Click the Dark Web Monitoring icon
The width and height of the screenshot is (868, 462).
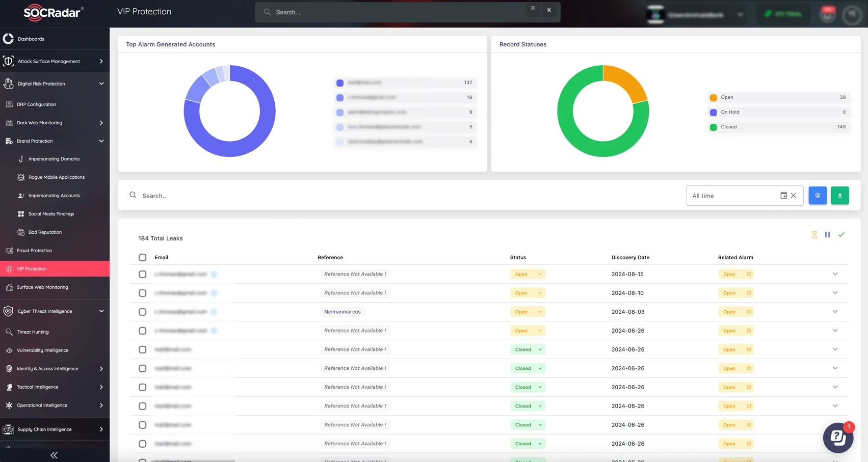tap(9, 123)
